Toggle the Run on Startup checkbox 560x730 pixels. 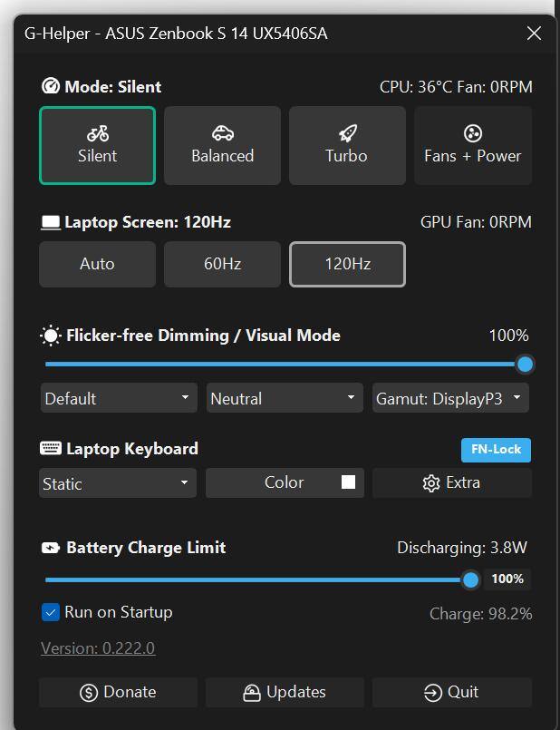(52, 612)
